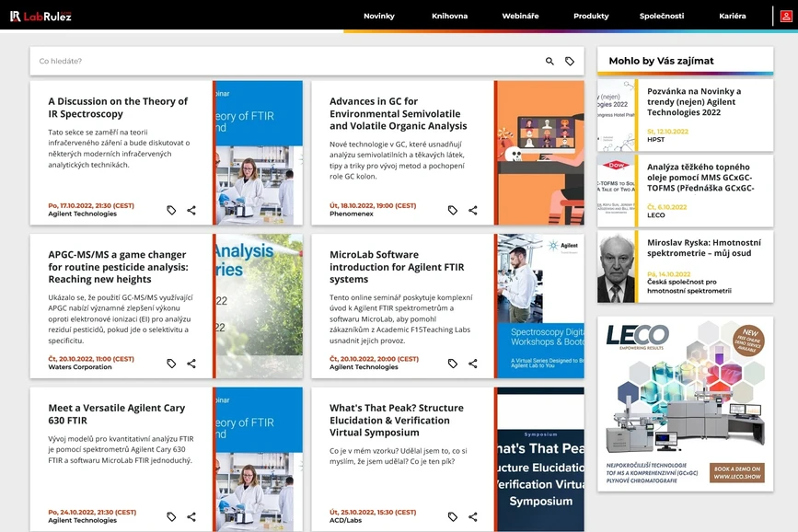
Task: Click date 'Čt, 20.10.2022, 11:00 (CEST)'
Action: point(91,359)
